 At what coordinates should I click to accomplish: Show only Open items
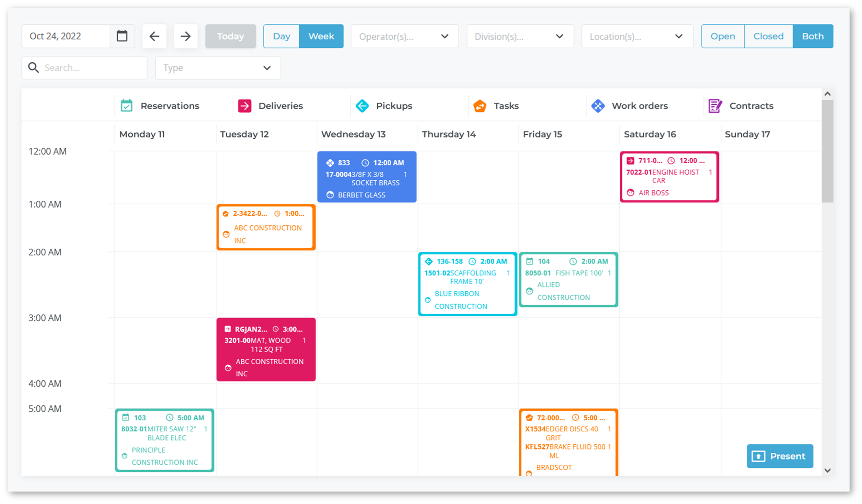tap(723, 36)
